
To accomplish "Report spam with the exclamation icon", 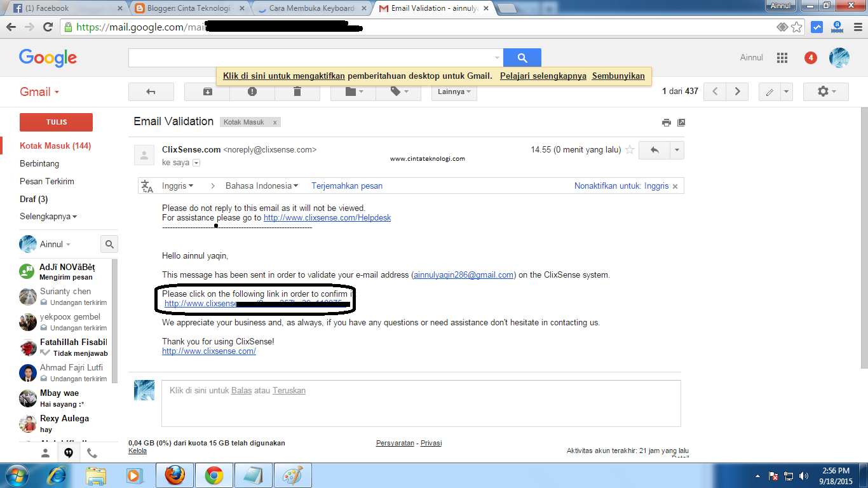I will click(x=252, y=91).
